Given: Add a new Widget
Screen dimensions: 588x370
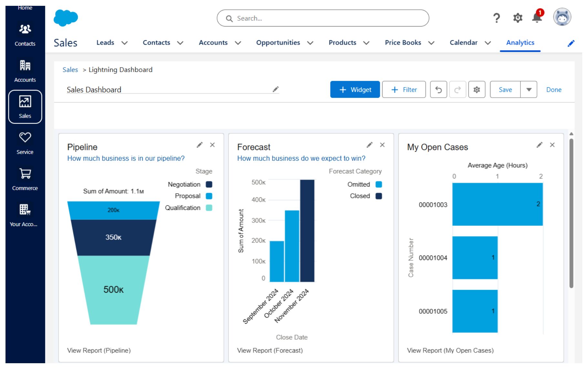Looking at the screenshot, I should [x=355, y=90].
